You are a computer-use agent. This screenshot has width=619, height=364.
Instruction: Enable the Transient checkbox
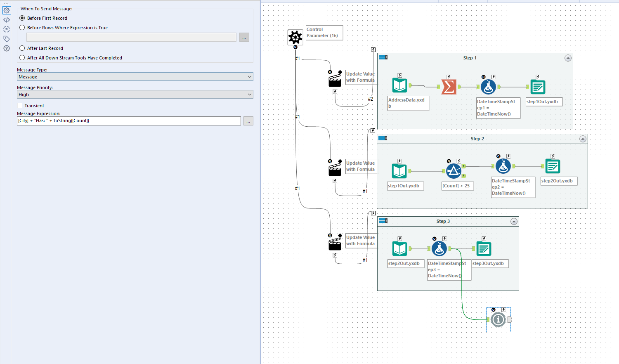[x=19, y=105]
